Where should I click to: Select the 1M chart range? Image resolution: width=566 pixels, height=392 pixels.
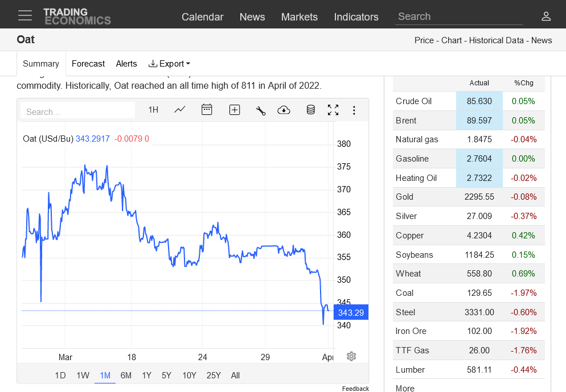[x=105, y=376]
